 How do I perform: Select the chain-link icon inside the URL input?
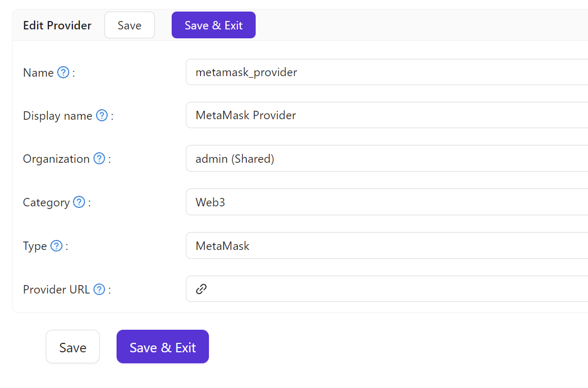coord(200,289)
